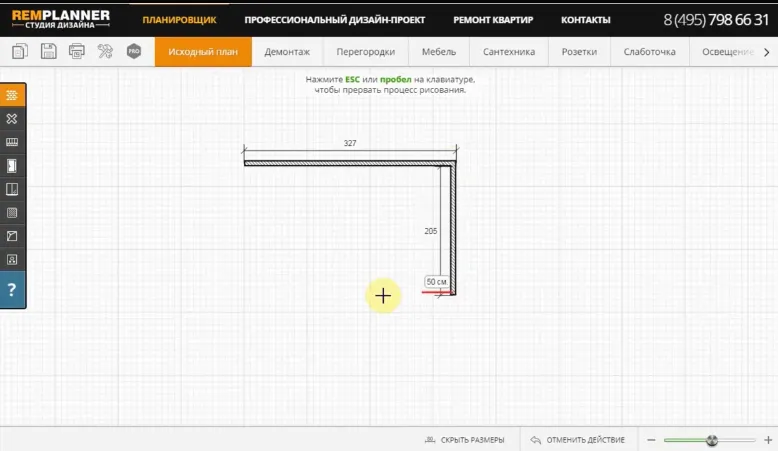The image size is (778, 451).
Task: Switch to the Освещение tab
Action: coord(727,52)
